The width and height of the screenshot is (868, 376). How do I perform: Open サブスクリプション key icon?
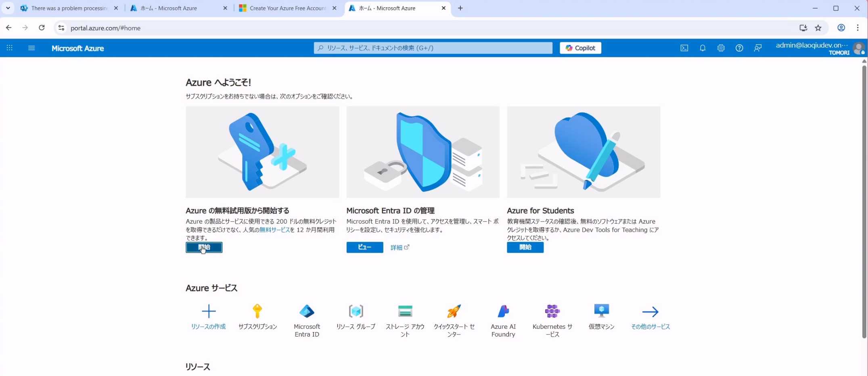[x=257, y=312]
